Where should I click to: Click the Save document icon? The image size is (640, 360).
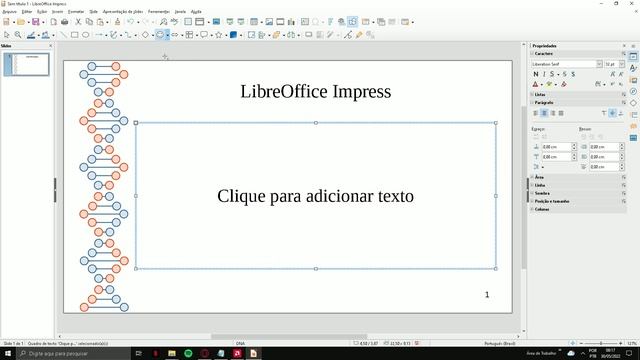point(36,22)
